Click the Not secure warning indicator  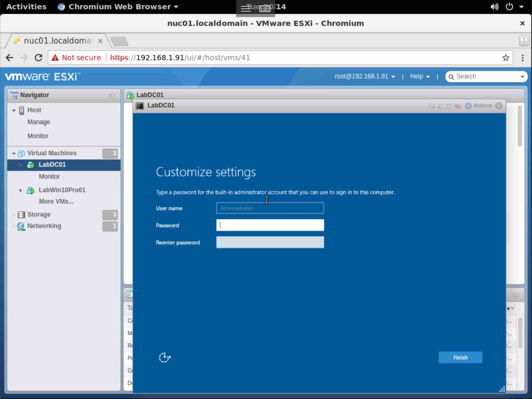point(76,58)
